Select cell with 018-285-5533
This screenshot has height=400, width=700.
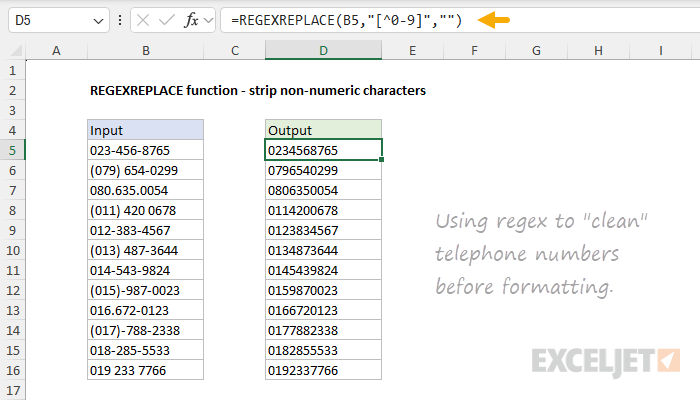(x=146, y=350)
